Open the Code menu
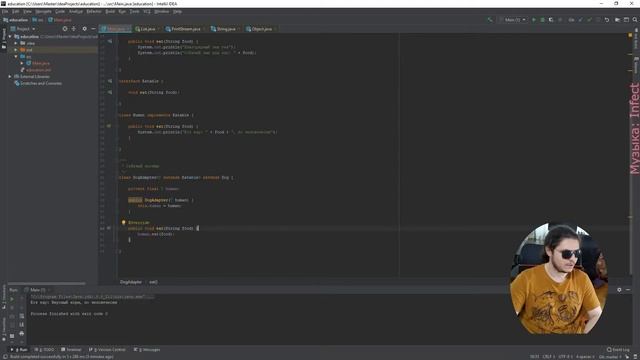The height and width of the screenshot is (360, 640). pyautogui.click(x=60, y=11)
